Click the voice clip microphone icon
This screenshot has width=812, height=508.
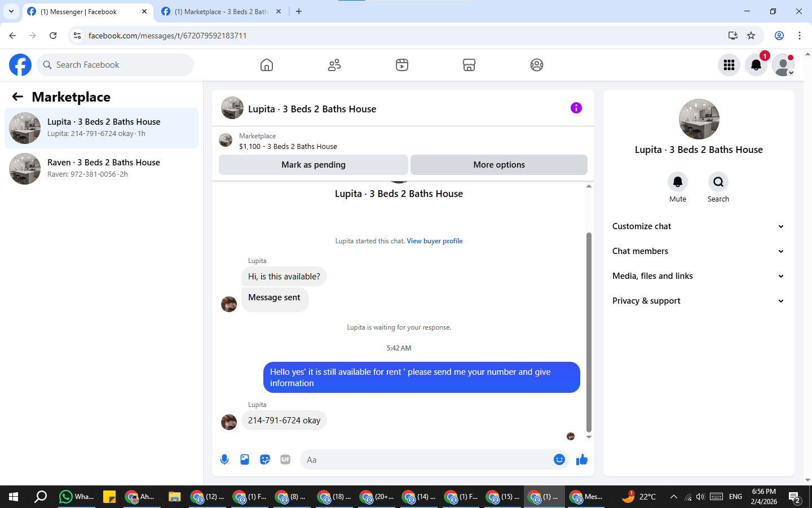tap(224, 459)
